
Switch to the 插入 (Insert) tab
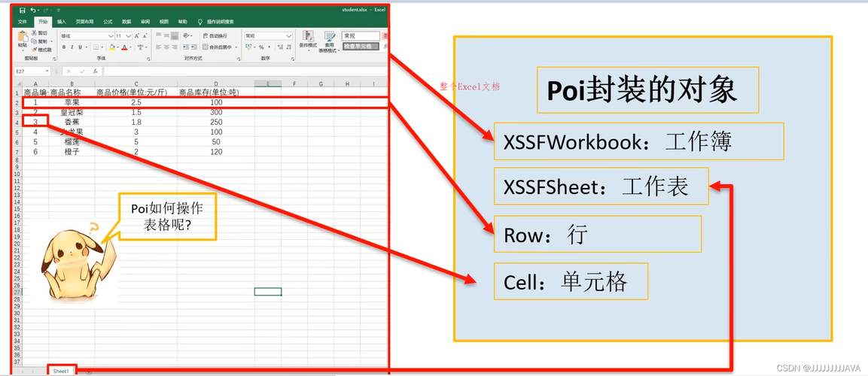coord(62,22)
